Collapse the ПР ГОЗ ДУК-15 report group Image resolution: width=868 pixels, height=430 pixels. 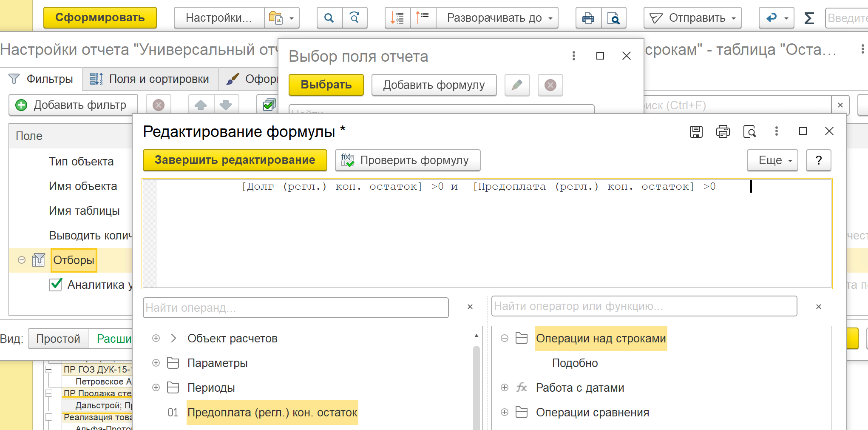(49, 370)
